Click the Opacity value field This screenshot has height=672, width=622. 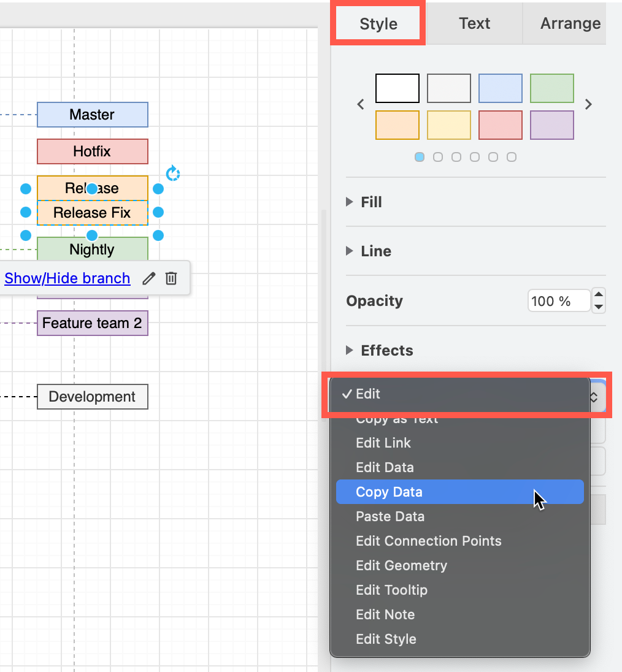click(x=559, y=301)
